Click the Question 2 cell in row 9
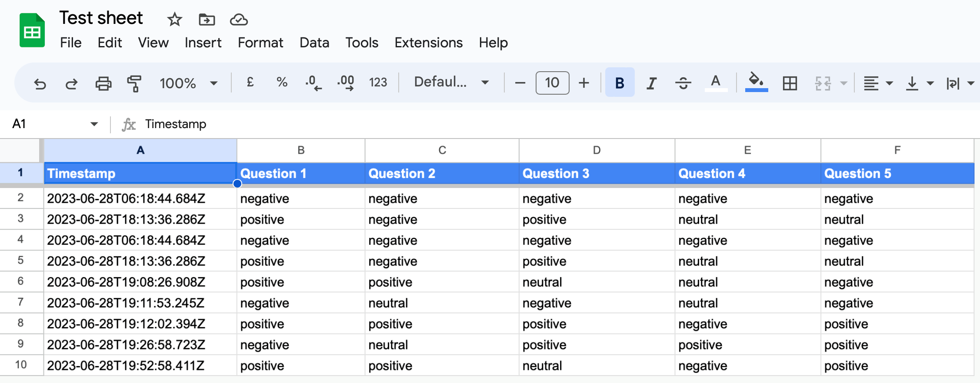Image resolution: width=980 pixels, height=383 pixels. pos(442,344)
